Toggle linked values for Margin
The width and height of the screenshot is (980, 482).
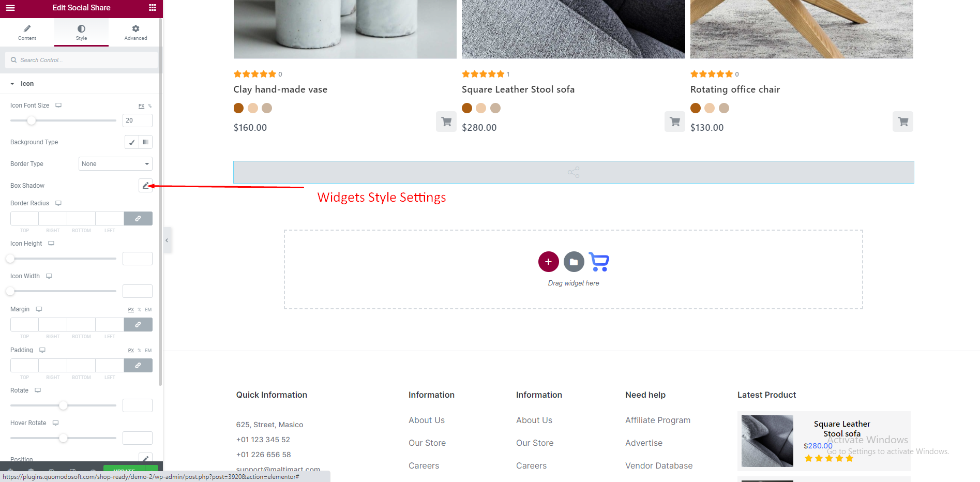(x=138, y=325)
